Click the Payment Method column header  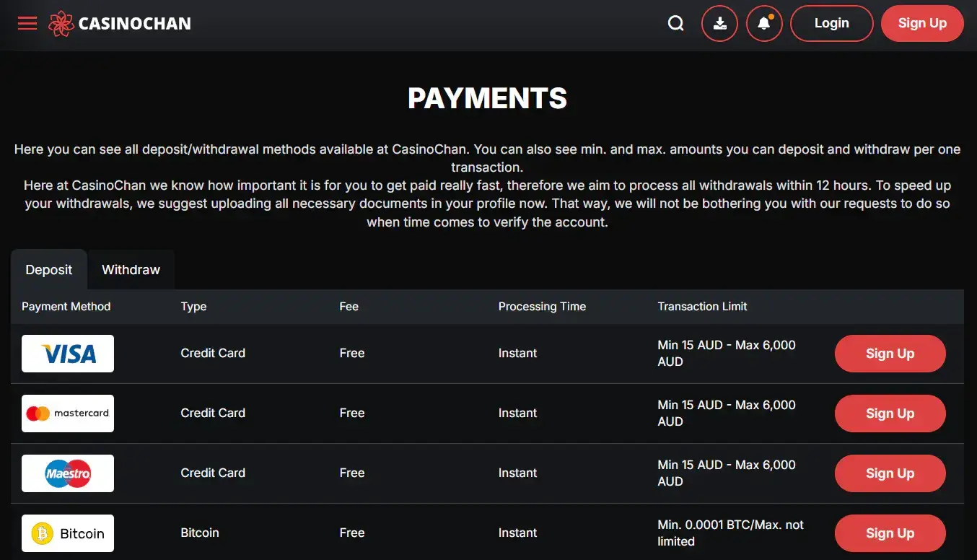click(66, 307)
